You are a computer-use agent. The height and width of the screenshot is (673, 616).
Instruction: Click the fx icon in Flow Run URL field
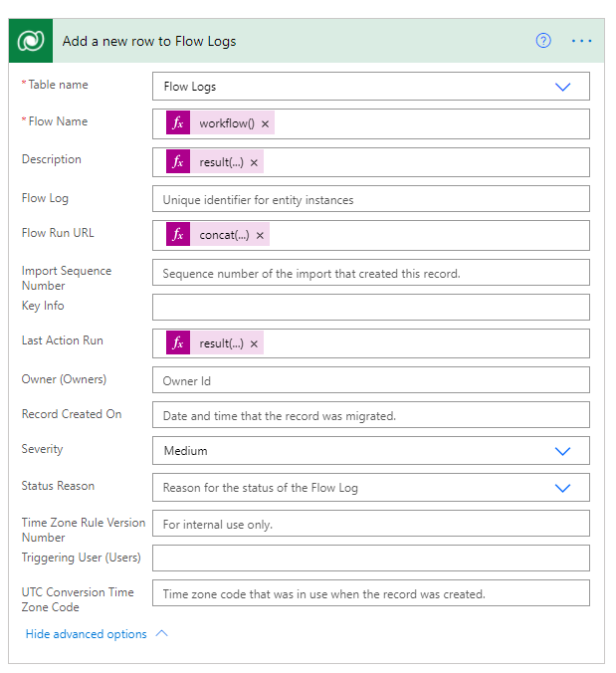[178, 236]
